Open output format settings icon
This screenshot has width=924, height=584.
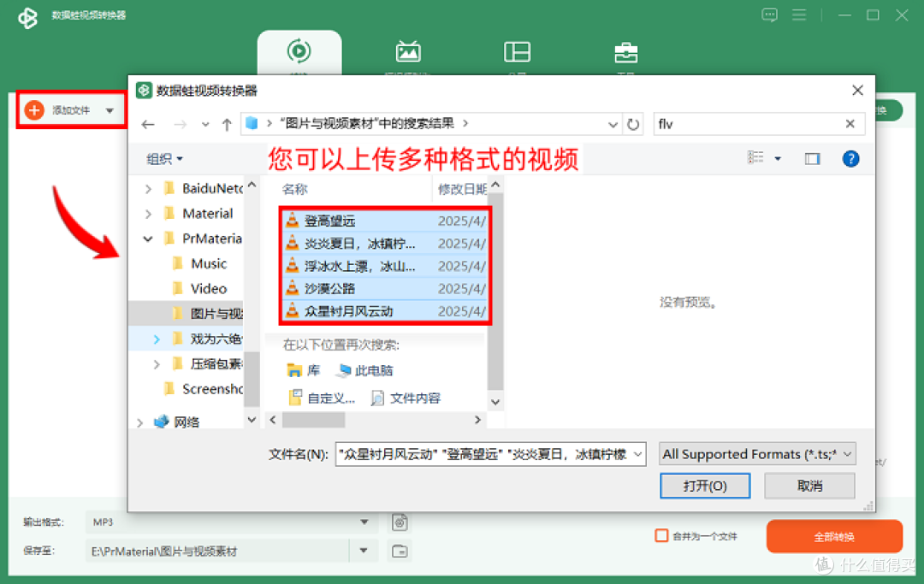[x=400, y=522]
